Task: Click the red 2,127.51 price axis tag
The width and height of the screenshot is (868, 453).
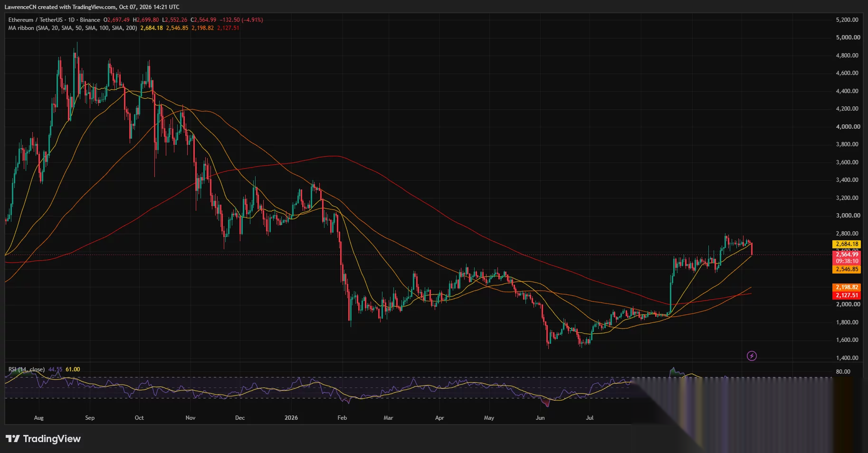Action: pos(847,295)
